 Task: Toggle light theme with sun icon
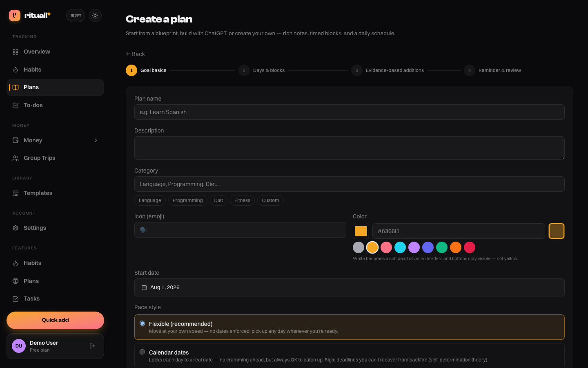(x=95, y=16)
